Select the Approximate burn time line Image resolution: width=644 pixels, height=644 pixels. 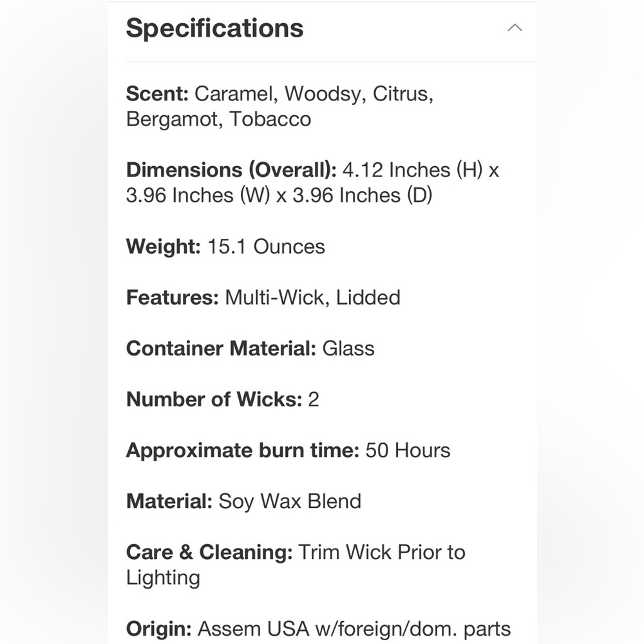click(x=289, y=450)
